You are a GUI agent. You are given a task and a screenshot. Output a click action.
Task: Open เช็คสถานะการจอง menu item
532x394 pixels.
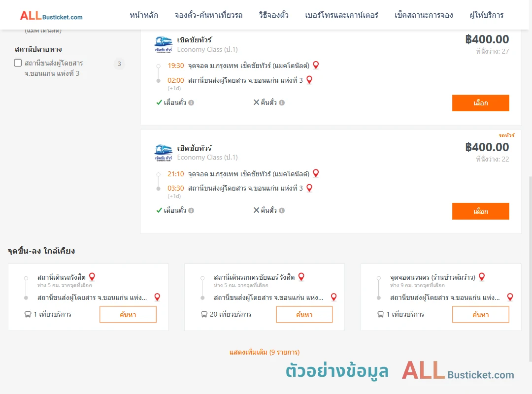coord(424,15)
